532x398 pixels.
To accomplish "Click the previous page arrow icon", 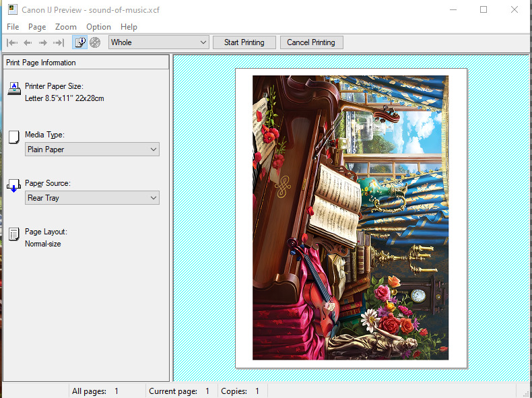I will (x=28, y=42).
